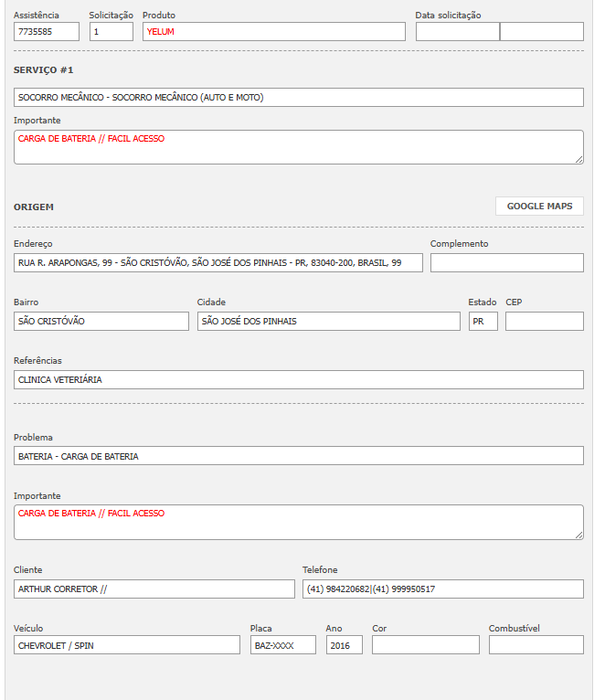Click the Assistência field showing 7735585
This screenshot has width=605, height=700.
point(47,32)
